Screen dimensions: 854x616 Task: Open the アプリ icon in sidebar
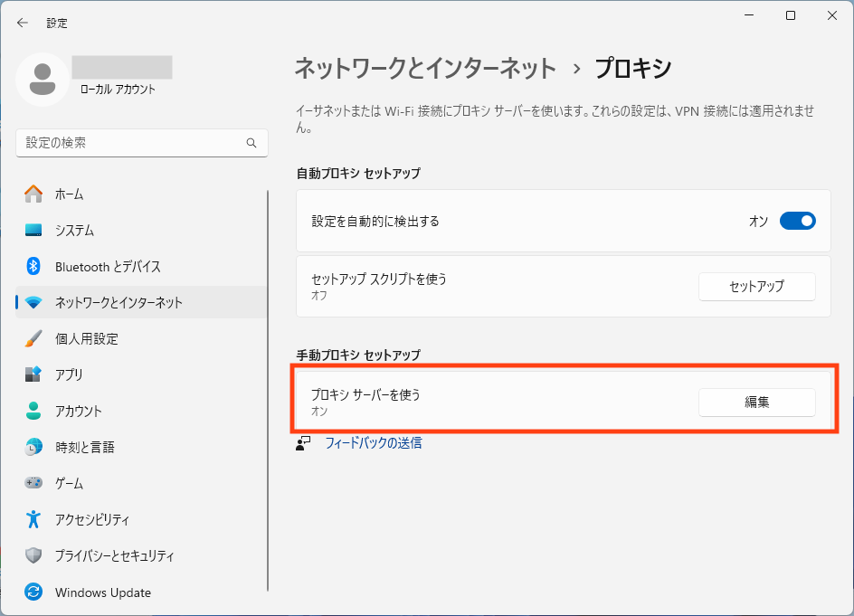pyautogui.click(x=33, y=374)
